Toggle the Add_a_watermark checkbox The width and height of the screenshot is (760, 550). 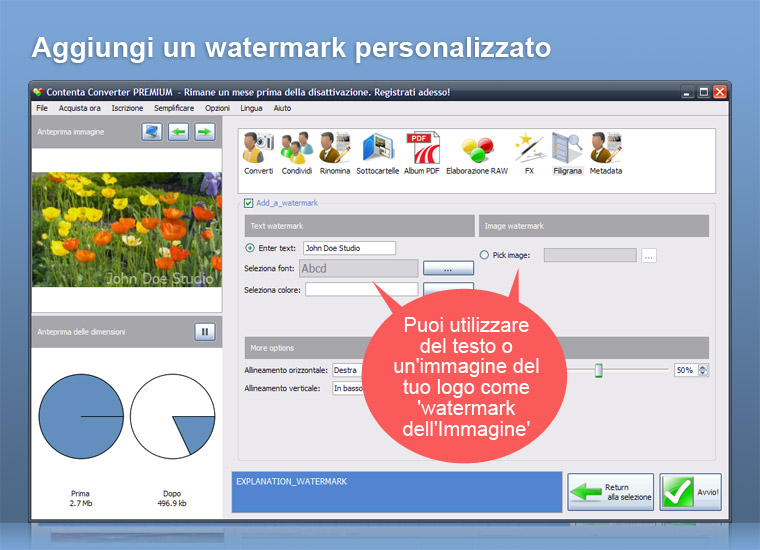[249, 203]
